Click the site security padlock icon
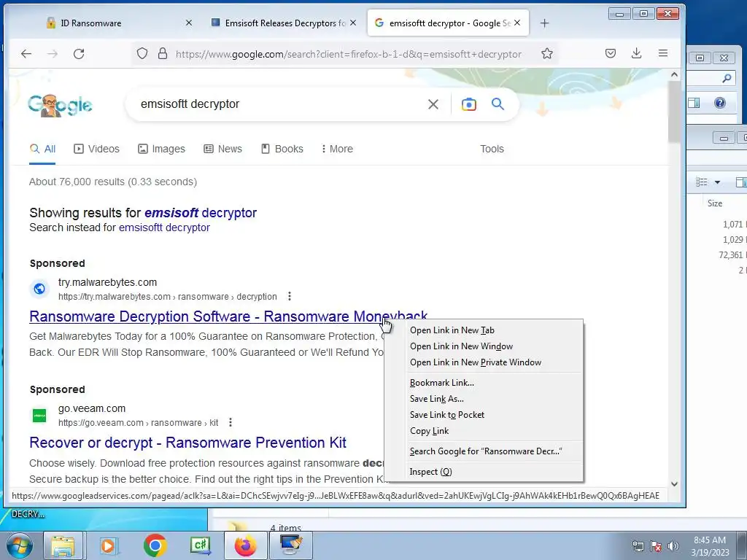This screenshot has width=747, height=560. pyautogui.click(x=163, y=53)
